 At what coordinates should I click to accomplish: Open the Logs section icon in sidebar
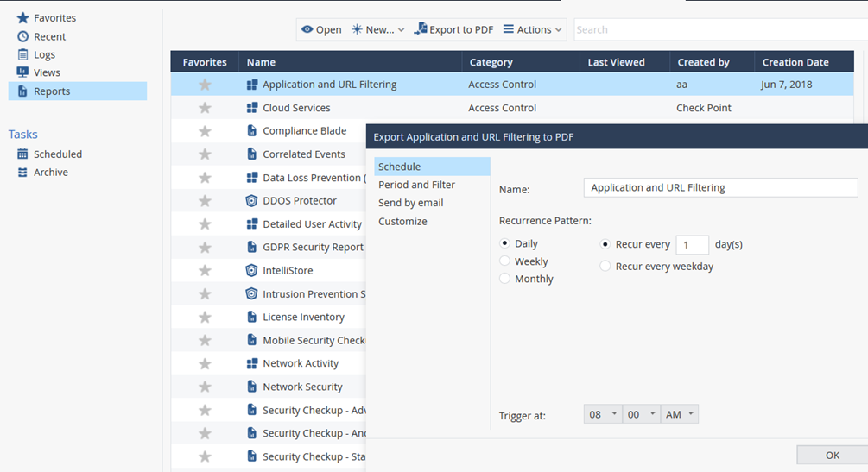click(23, 54)
